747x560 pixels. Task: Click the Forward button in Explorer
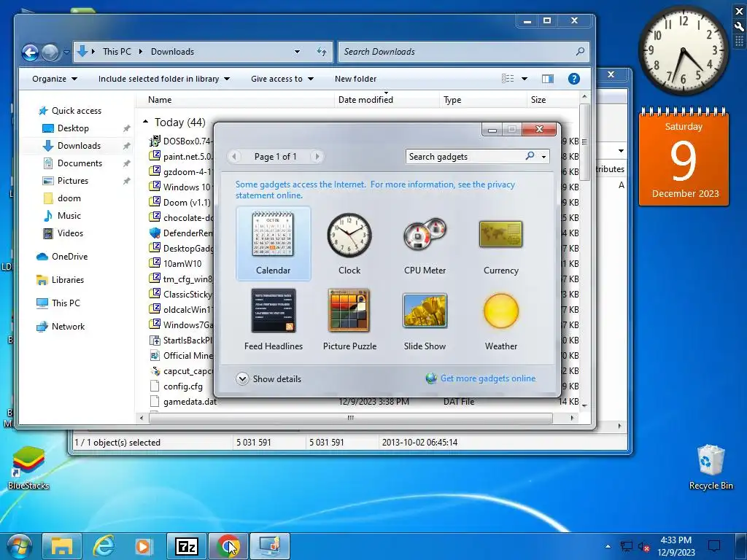tap(50, 52)
